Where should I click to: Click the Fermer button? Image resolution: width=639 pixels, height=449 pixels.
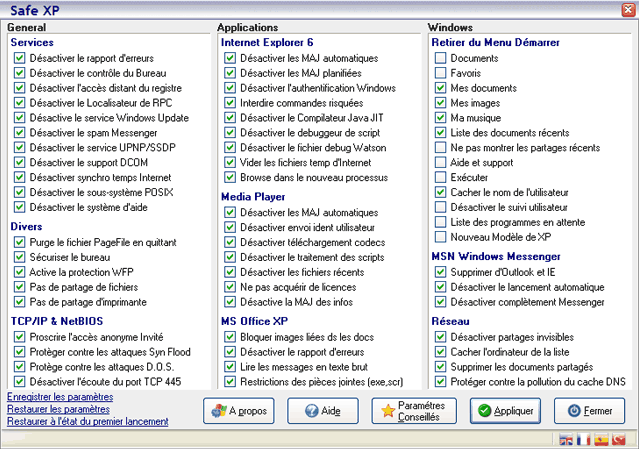pos(589,411)
